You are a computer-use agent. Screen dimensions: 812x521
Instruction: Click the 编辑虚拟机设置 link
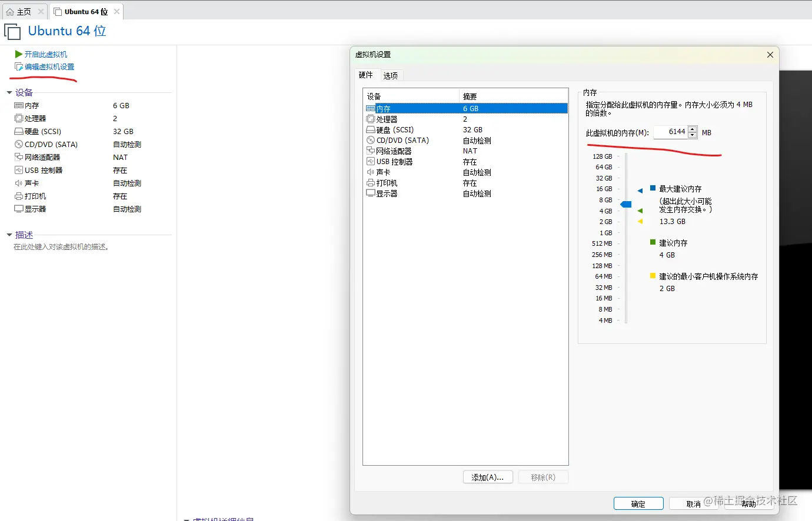(x=49, y=67)
